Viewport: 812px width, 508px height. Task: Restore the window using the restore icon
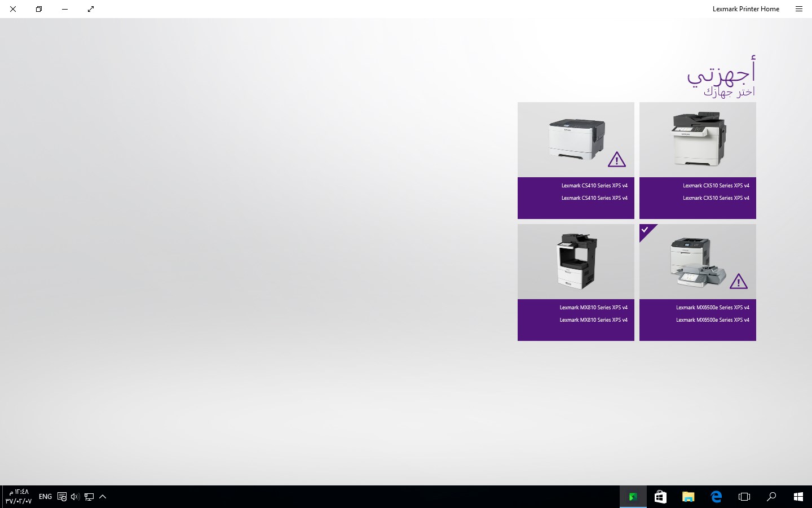39,9
